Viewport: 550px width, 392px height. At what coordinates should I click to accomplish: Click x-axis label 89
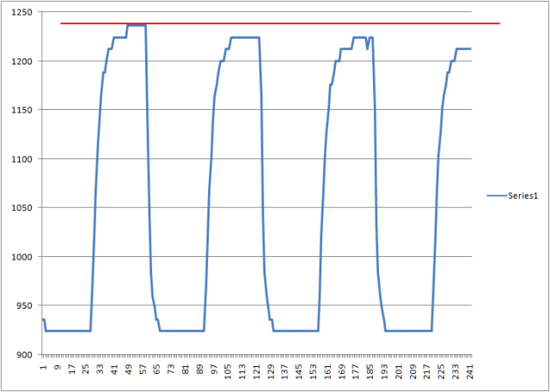pos(199,368)
